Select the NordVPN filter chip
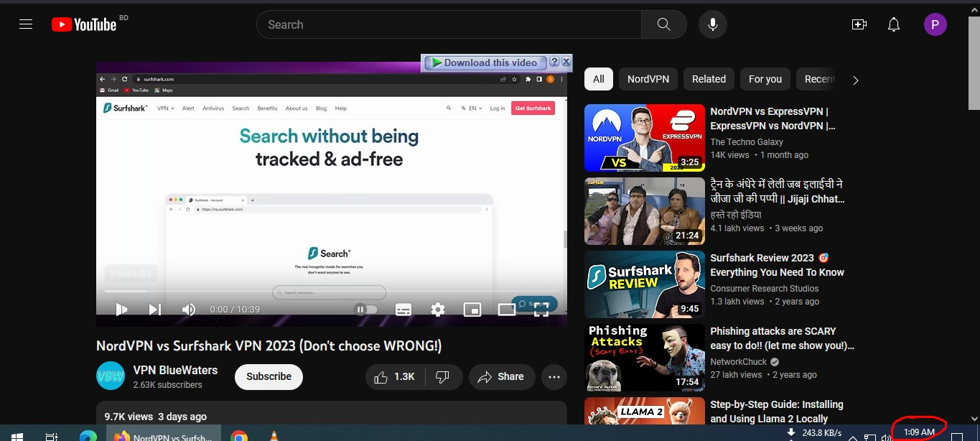This screenshot has height=441, width=980. 648,79
